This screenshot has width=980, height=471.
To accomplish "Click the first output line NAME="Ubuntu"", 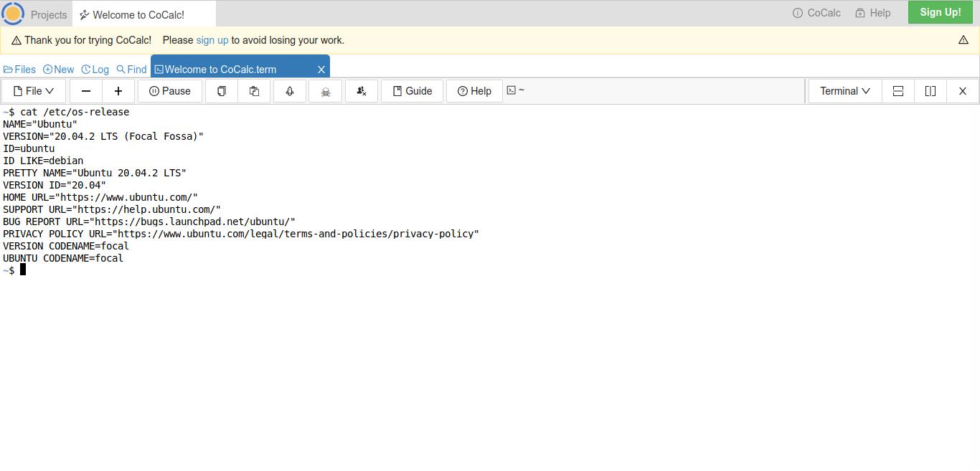I will click(x=40, y=124).
